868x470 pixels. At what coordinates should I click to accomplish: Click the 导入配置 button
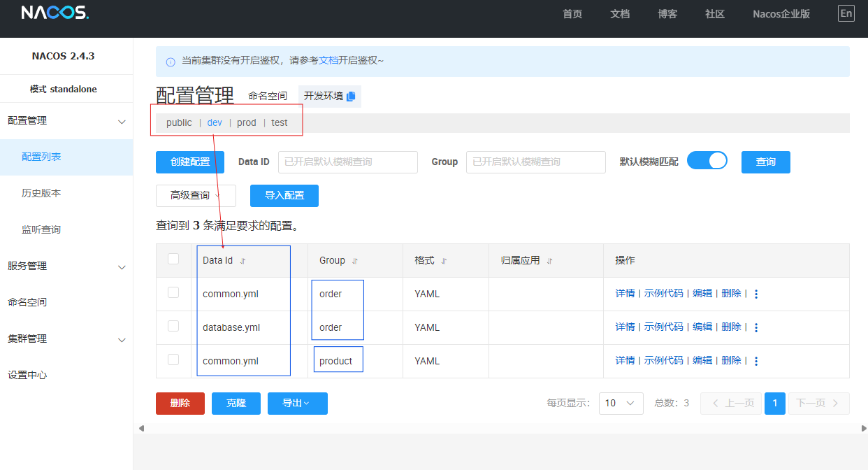click(284, 196)
